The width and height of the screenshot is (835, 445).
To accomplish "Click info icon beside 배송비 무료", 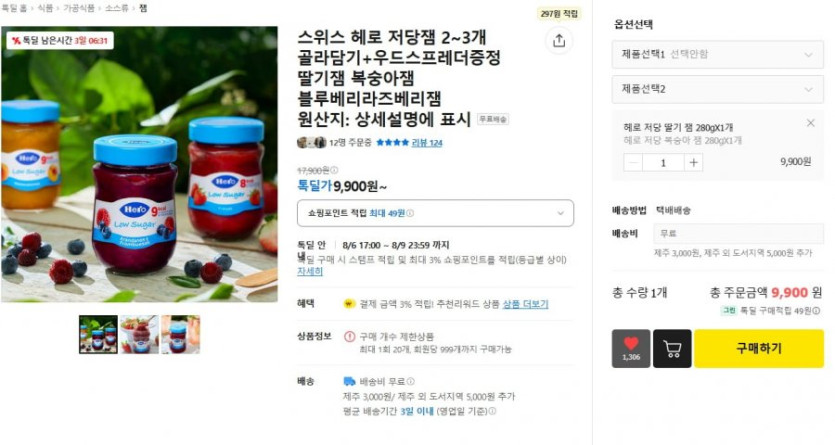I will [410, 382].
